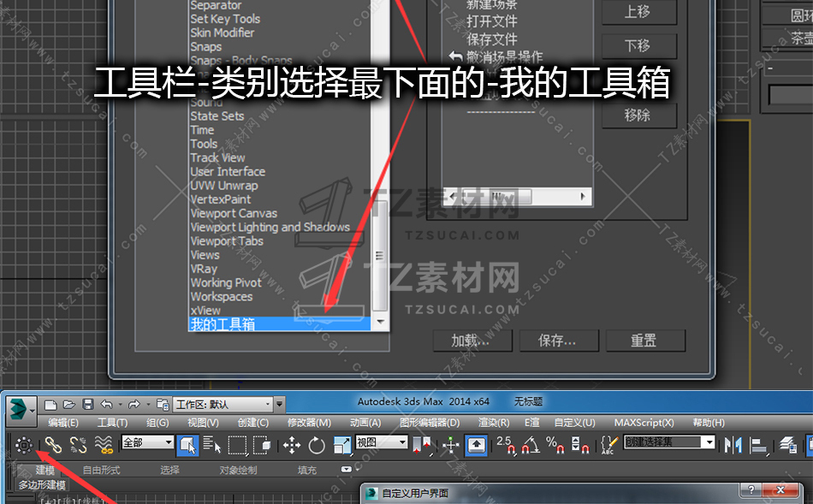The height and width of the screenshot is (504, 813).
Task: Select 我的工具箱 in the category list
Action: [x=280, y=324]
